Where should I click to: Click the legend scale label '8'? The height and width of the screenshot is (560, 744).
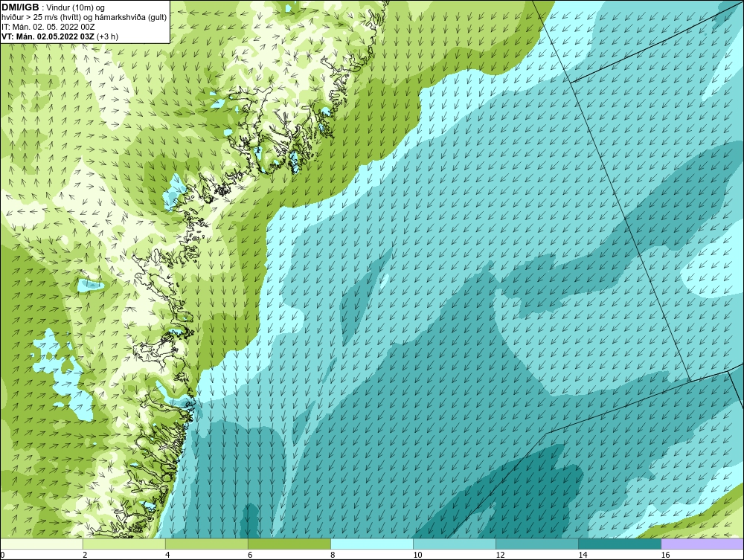click(333, 555)
